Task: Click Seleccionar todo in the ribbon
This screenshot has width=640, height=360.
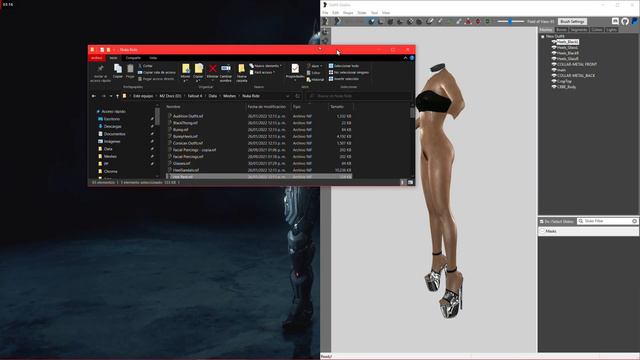Action: (x=343, y=66)
